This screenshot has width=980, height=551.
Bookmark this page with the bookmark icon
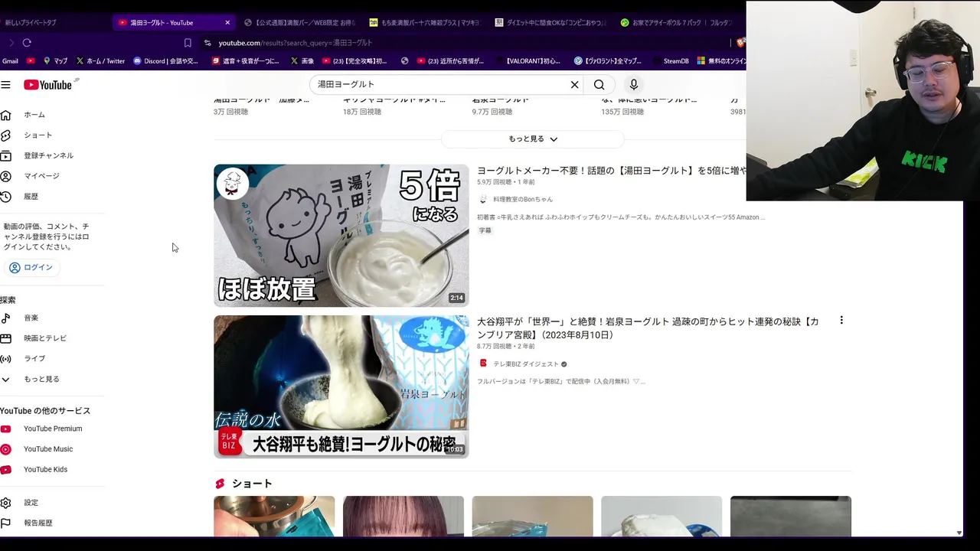[188, 43]
